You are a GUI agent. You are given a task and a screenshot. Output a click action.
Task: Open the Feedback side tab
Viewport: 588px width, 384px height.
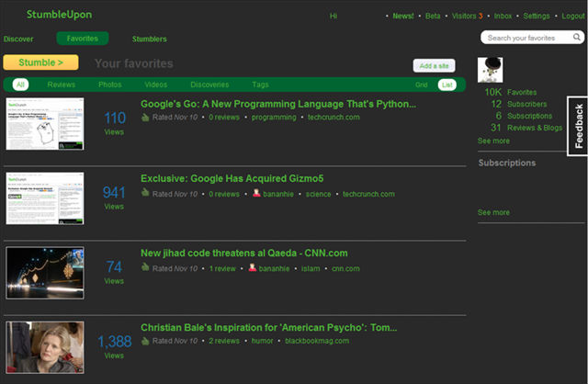578,126
